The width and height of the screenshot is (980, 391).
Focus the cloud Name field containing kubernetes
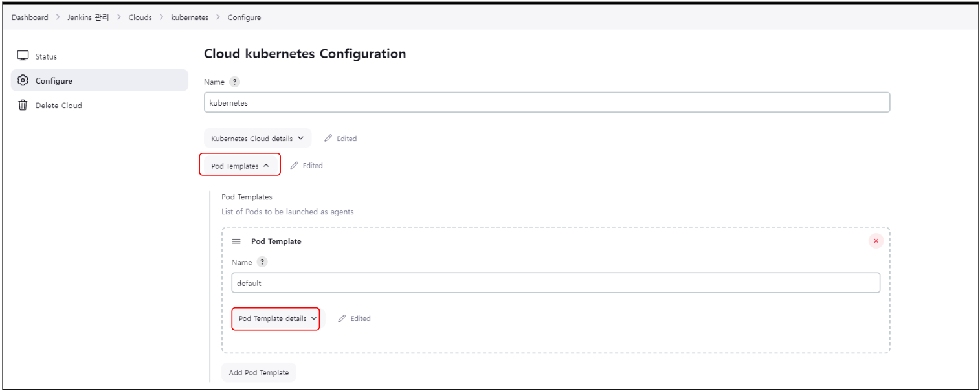click(547, 102)
